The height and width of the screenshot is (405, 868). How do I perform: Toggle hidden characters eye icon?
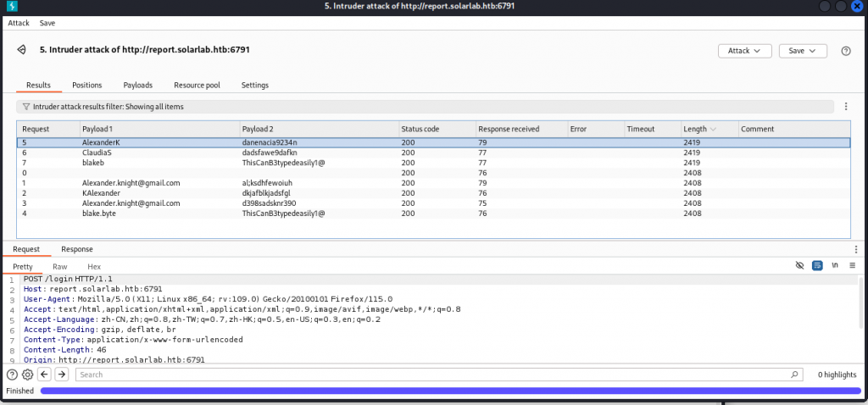798,265
